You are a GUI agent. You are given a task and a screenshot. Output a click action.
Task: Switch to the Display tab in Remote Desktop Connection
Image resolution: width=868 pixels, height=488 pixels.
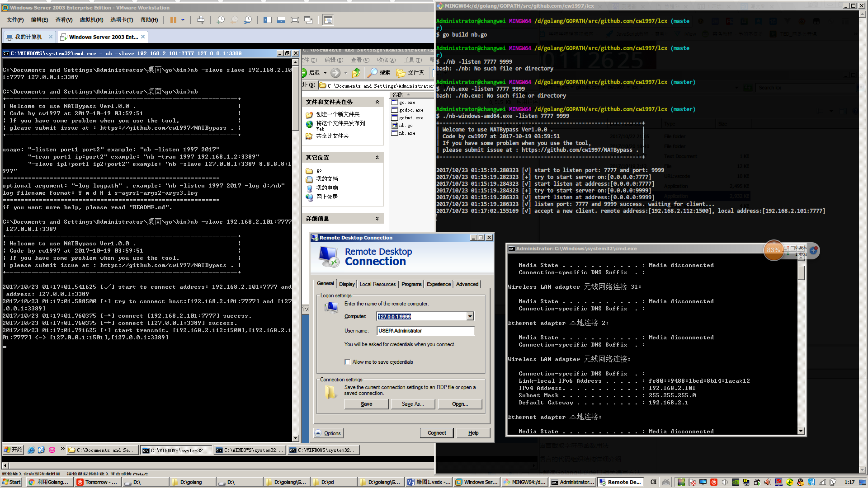(x=347, y=284)
